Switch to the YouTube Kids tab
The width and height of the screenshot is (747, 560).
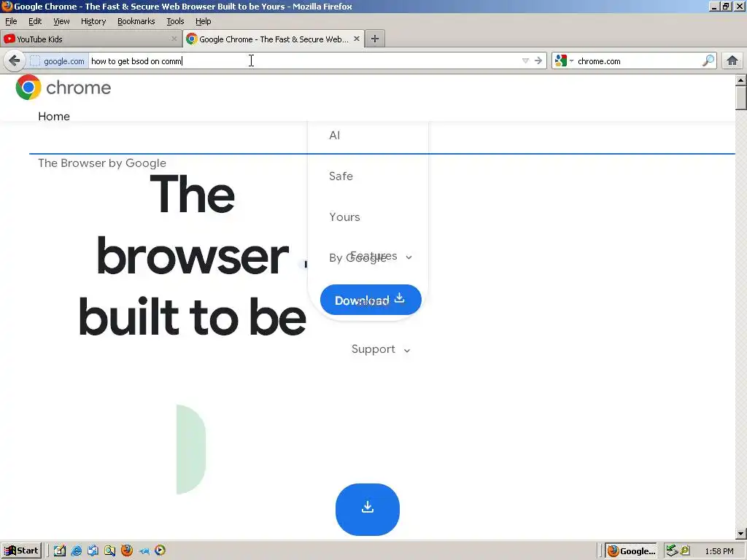[90, 39]
